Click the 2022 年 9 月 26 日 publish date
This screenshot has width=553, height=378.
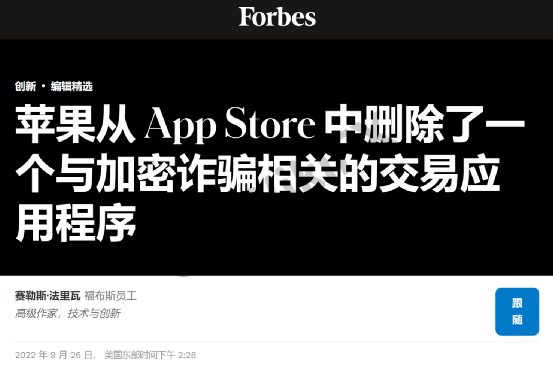(55, 355)
